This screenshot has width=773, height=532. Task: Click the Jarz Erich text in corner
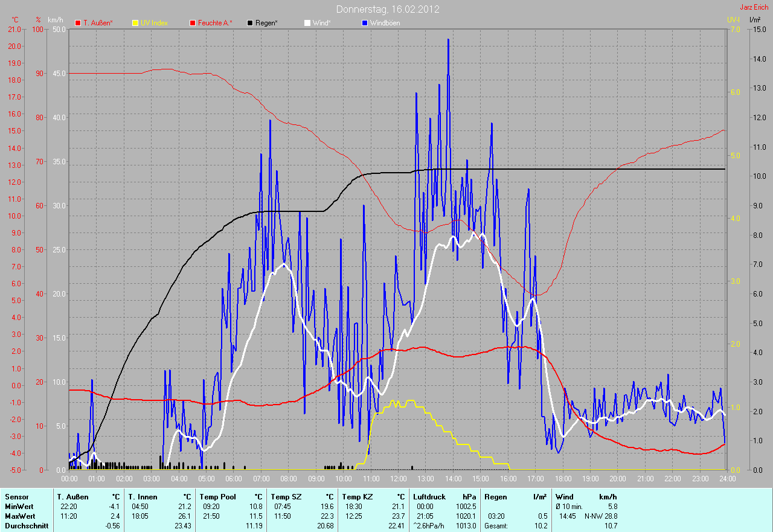(x=754, y=7)
